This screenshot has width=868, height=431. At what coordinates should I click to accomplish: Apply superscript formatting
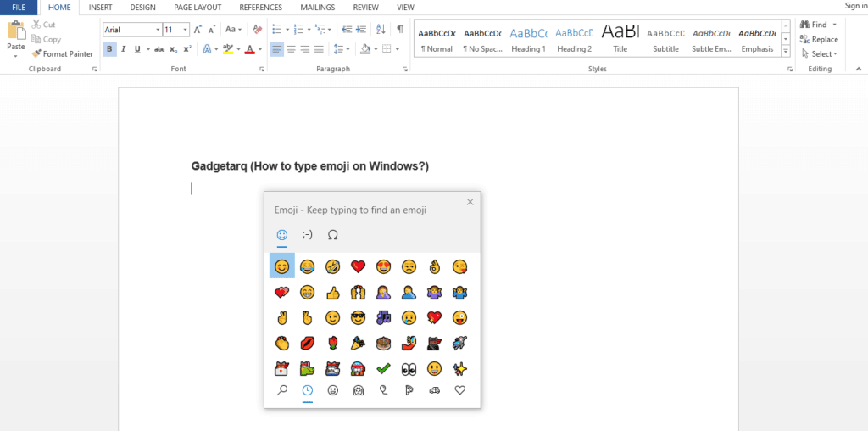187,49
